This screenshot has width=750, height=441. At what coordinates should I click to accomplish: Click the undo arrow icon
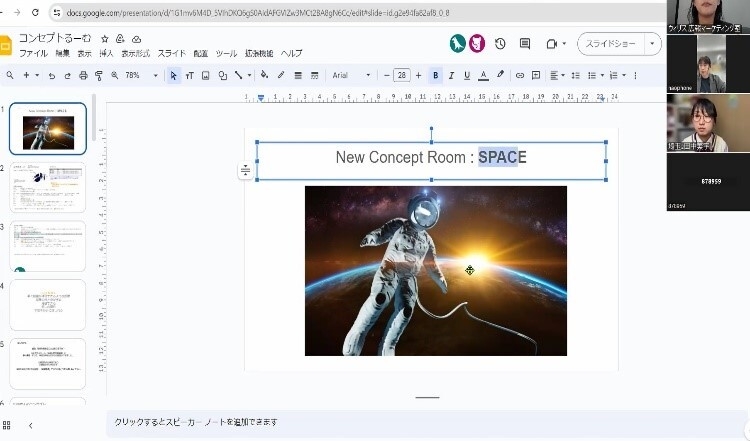coord(53,75)
